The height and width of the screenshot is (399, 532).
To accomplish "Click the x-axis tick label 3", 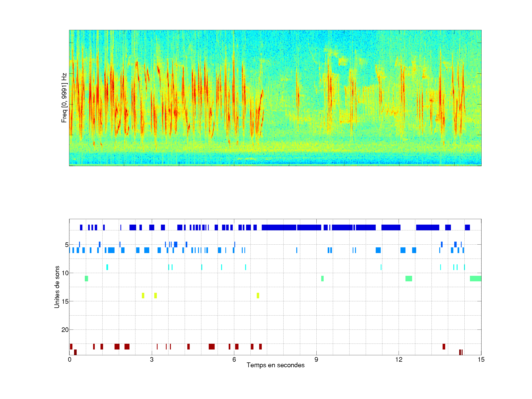I will pos(151,359).
